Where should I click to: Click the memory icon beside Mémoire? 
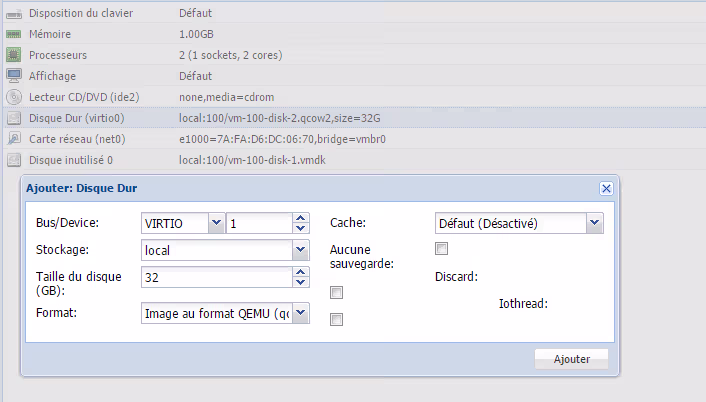pyautogui.click(x=14, y=34)
